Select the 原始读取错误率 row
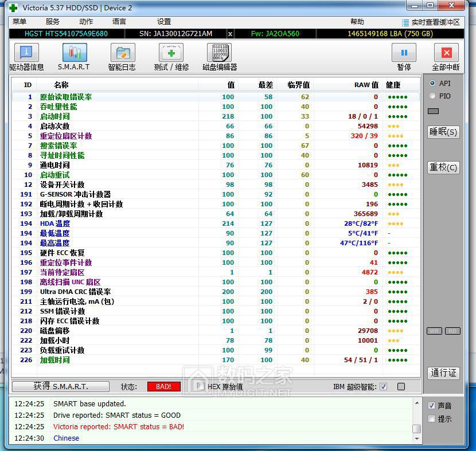Viewport: 476px width, 451px height. pyautogui.click(x=216, y=97)
